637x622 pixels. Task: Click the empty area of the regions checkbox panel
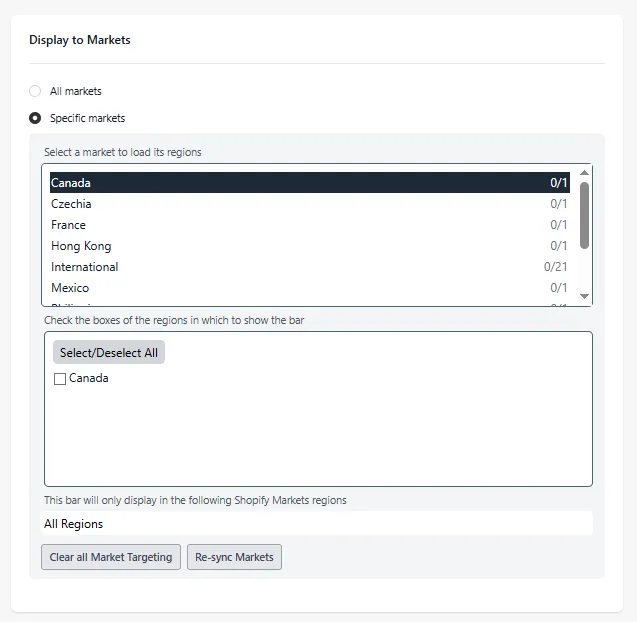pyautogui.click(x=318, y=435)
